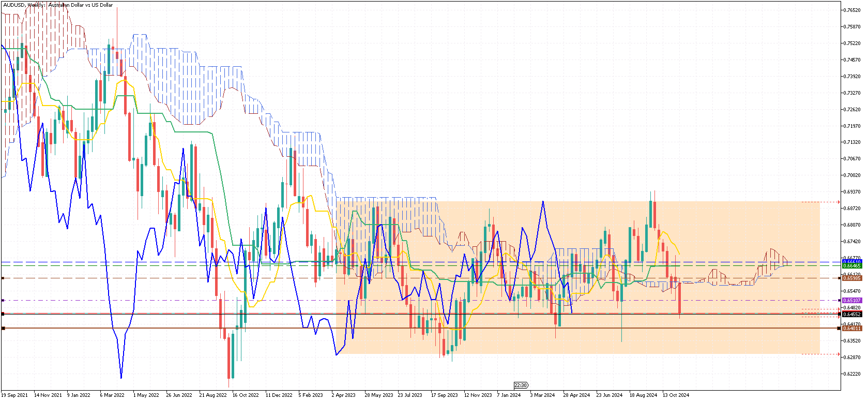The image size is (868, 401).
Task: Click the red arrow at the bottom of the range
Action: pyautogui.click(x=839, y=354)
